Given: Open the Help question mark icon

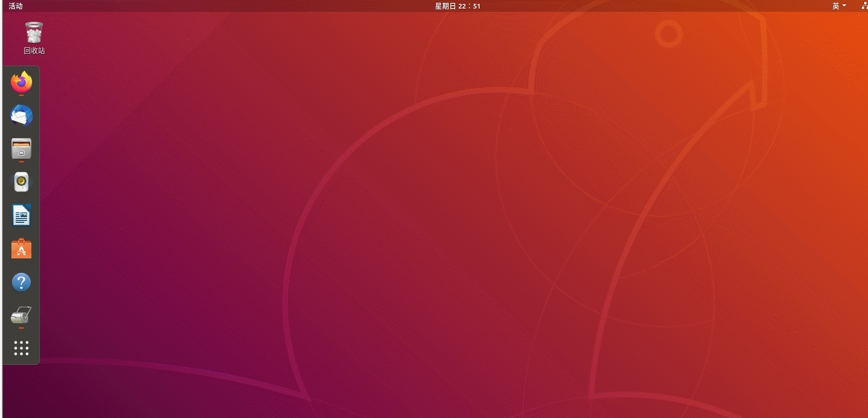Looking at the screenshot, I should (21, 282).
